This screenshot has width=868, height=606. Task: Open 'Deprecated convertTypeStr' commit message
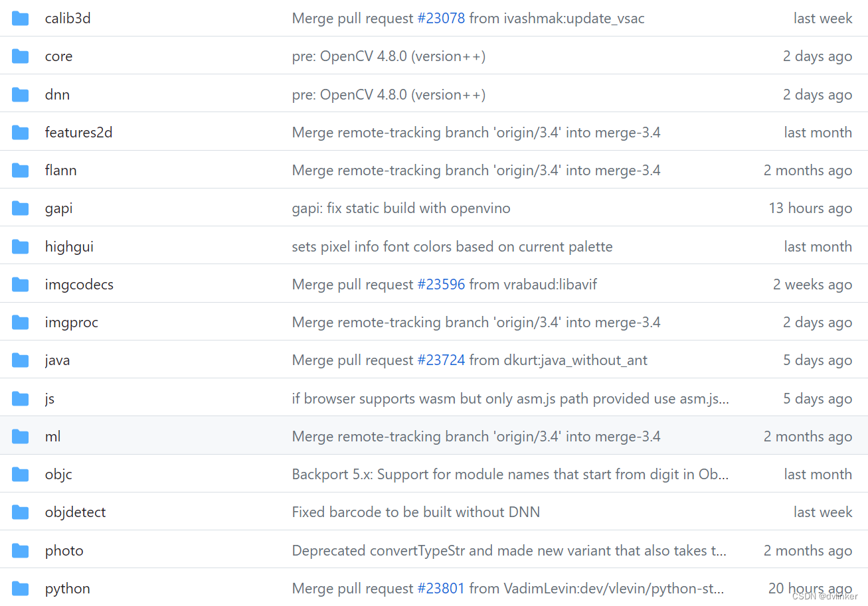click(509, 551)
